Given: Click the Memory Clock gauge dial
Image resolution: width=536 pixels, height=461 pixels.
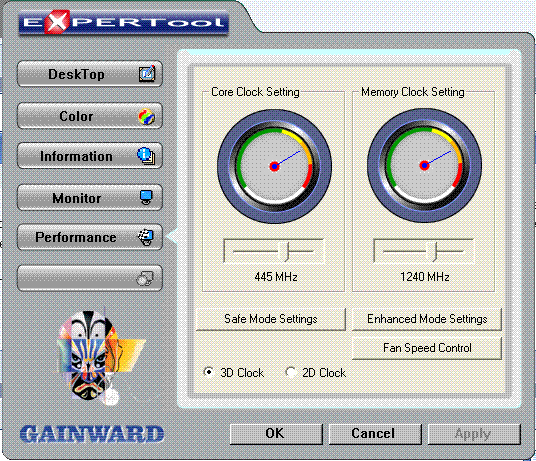Looking at the screenshot, I should (x=425, y=166).
